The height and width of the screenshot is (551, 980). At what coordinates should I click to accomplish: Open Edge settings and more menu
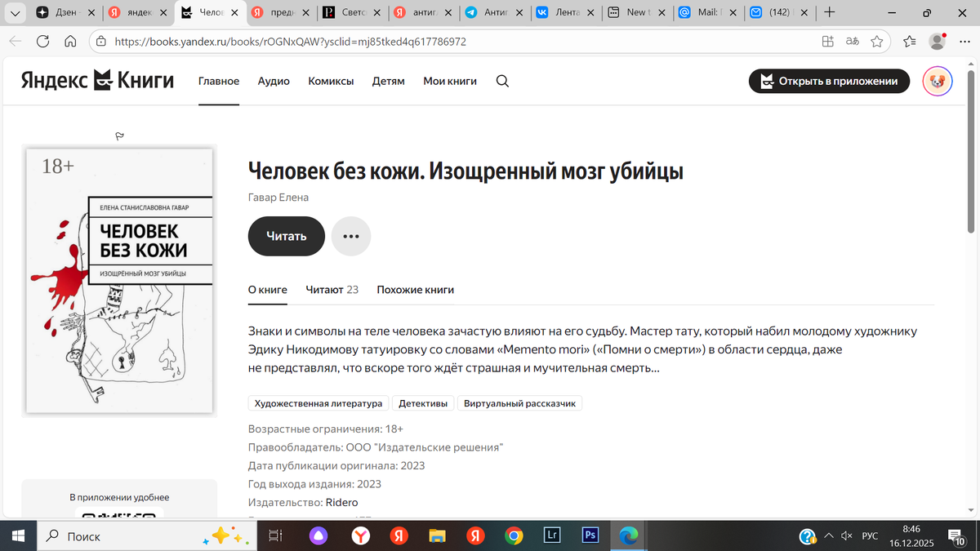964,42
